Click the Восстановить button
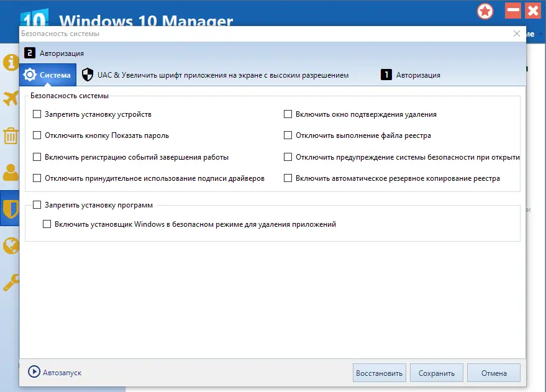546x392 pixels. [x=379, y=373]
